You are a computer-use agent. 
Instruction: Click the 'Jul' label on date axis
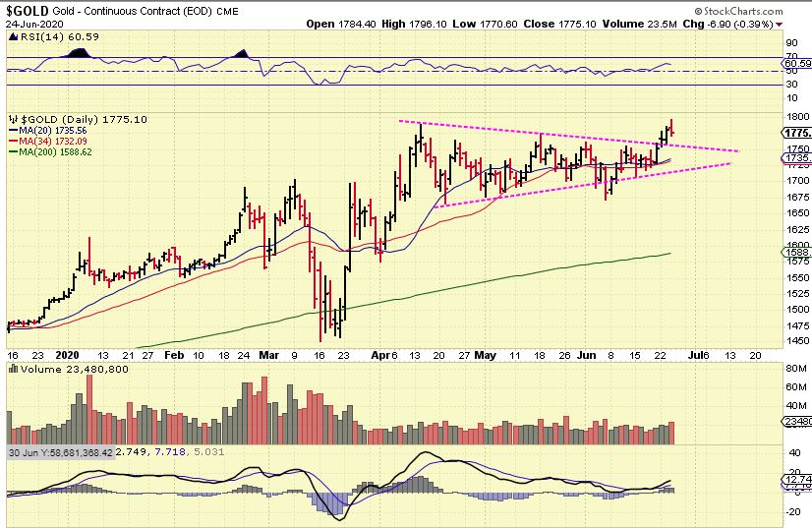(694, 356)
